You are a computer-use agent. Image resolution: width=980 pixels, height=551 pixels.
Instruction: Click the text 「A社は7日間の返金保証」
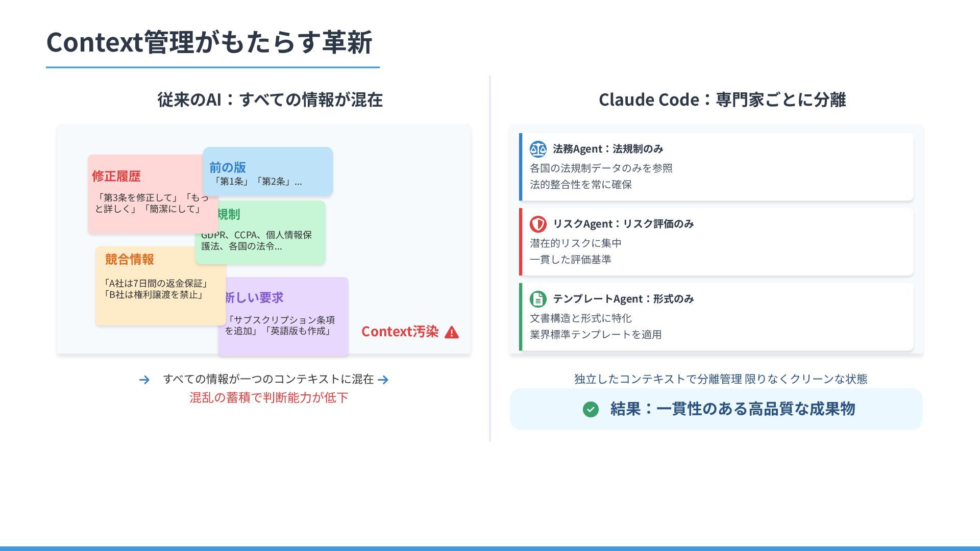pos(155,284)
